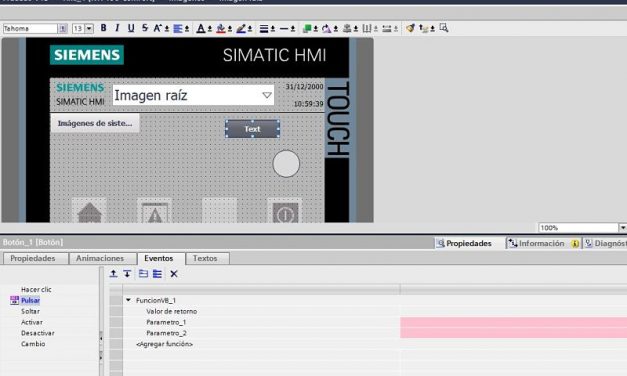
Task: Move function up with the arrow icon
Action: click(114, 274)
